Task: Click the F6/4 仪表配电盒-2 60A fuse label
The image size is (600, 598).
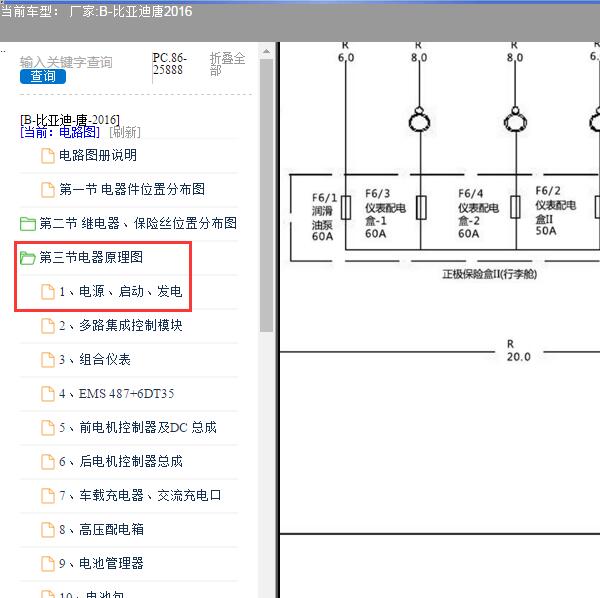Action: coord(478,213)
